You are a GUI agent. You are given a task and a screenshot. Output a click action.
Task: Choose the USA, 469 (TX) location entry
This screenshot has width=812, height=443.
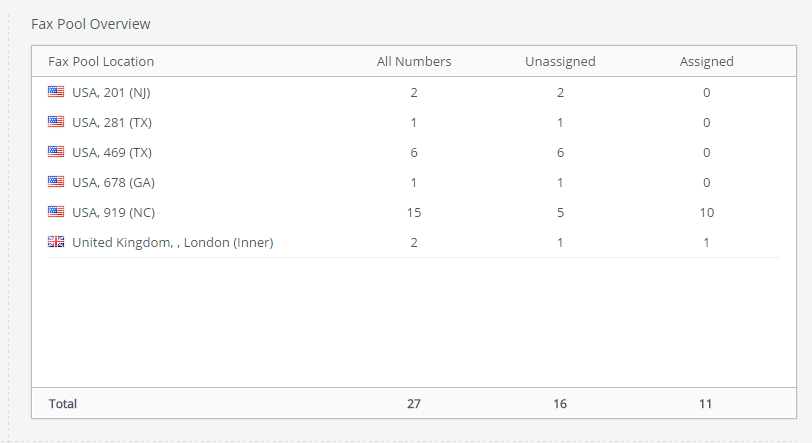coord(112,152)
